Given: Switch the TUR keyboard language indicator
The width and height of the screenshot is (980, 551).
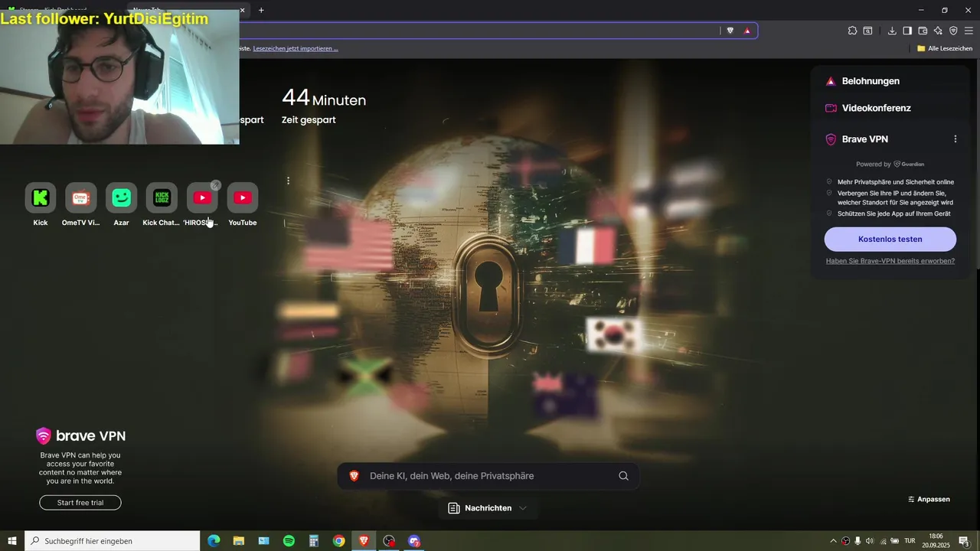Looking at the screenshot, I should tap(910, 541).
